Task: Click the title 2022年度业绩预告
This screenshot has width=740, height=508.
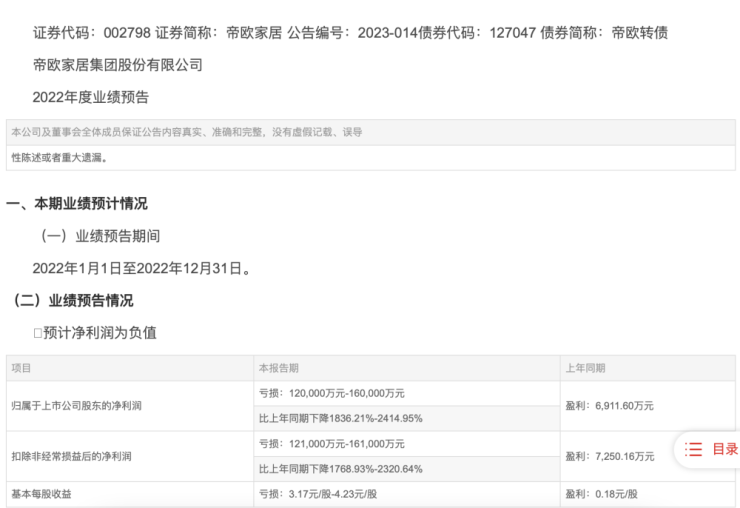Action: pyautogui.click(x=91, y=97)
